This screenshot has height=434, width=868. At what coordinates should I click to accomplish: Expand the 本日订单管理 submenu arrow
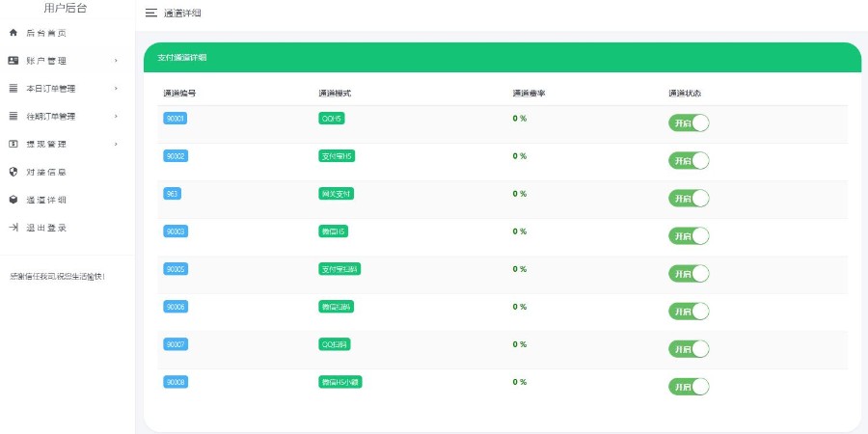[116, 89]
